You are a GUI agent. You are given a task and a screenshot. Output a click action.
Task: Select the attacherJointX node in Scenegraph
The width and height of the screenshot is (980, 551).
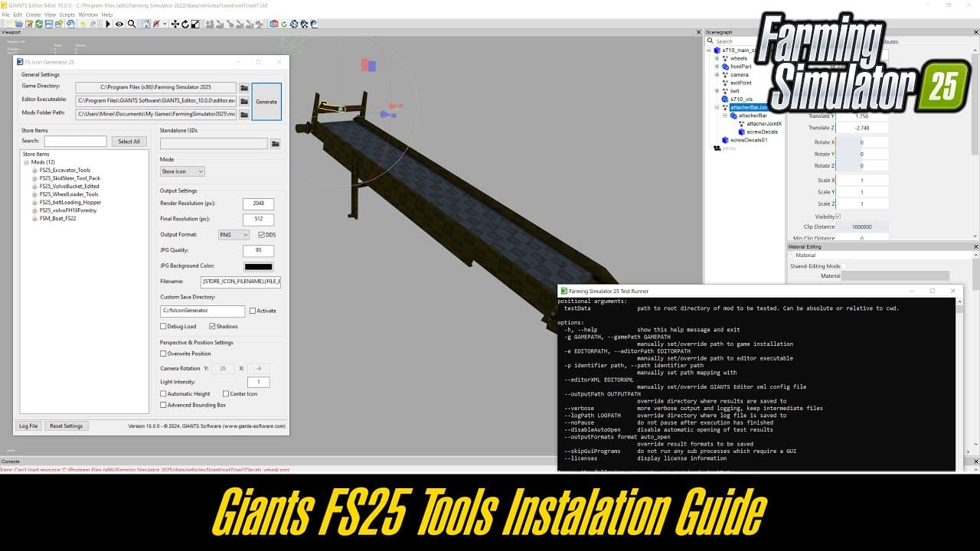tap(764, 123)
